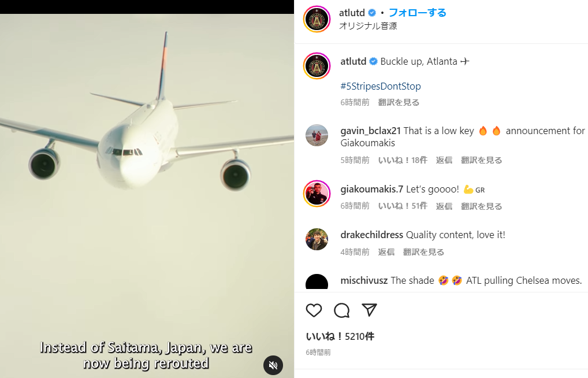Screen dimensions: 588x378
Task: Reply to the drakechildress comment
Action: [x=386, y=252]
